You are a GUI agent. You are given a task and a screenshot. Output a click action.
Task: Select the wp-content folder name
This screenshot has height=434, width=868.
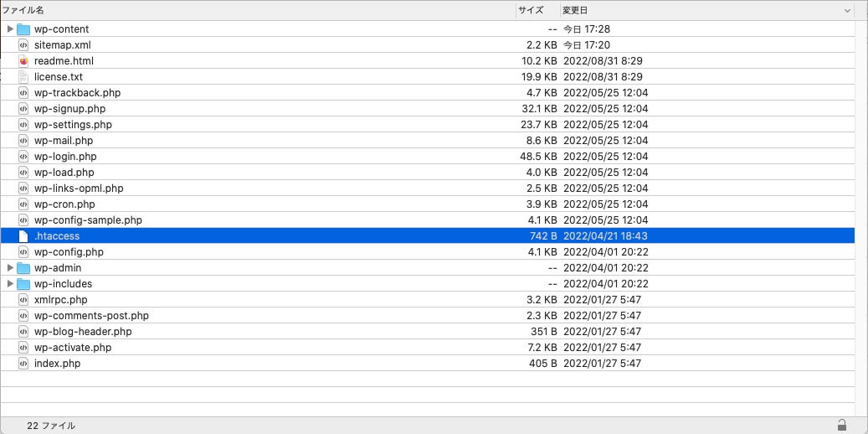(61, 29)
